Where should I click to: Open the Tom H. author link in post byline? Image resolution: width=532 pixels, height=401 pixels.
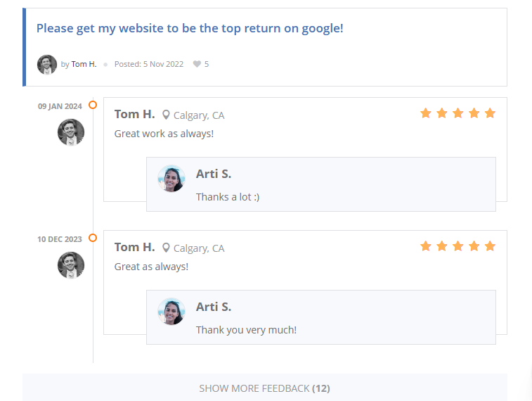[84, 64]
